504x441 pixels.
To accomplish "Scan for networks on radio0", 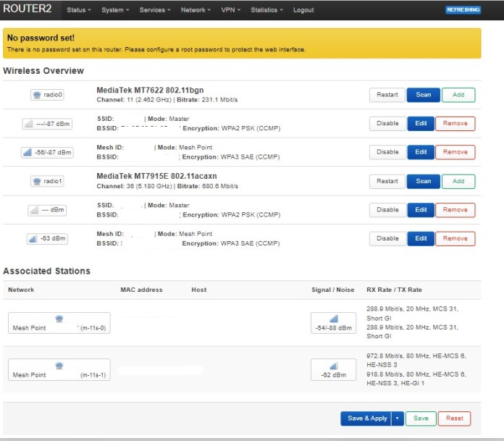I will coord(424,95).
